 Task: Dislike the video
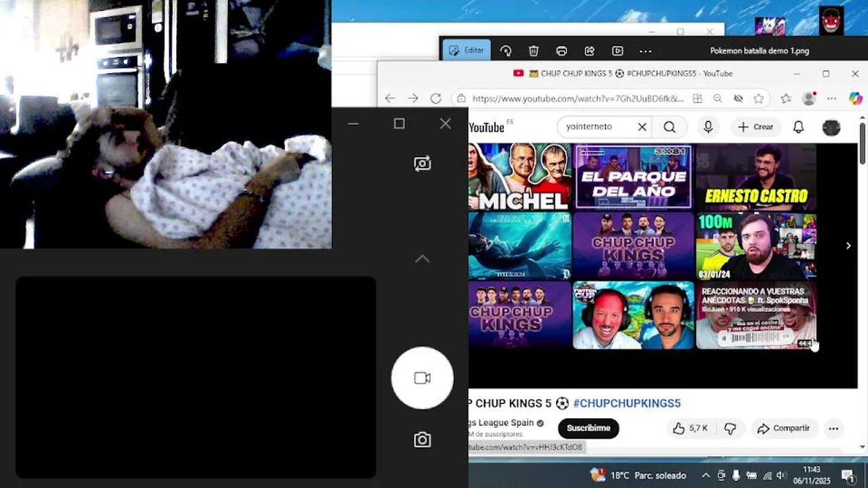(730, 428)
